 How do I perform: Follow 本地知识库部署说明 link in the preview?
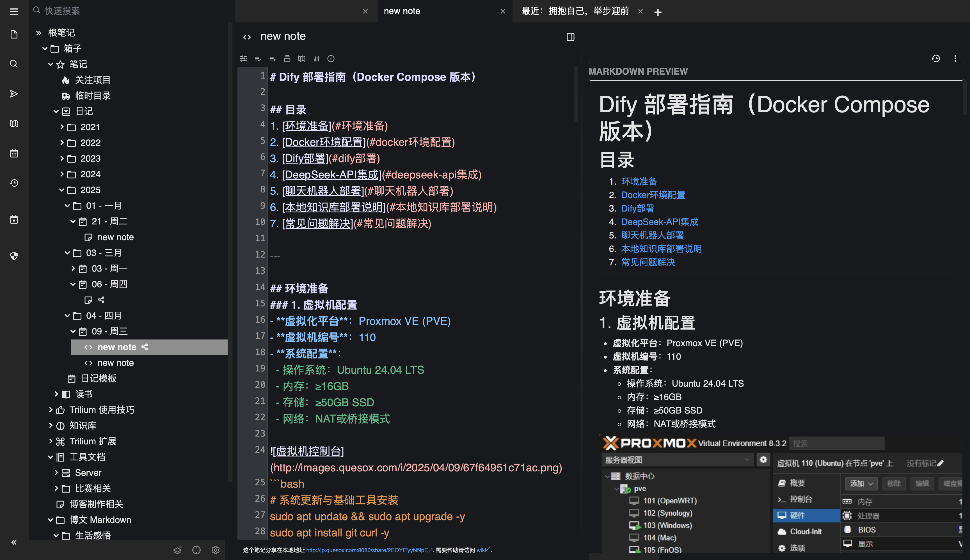click(661, 249)
